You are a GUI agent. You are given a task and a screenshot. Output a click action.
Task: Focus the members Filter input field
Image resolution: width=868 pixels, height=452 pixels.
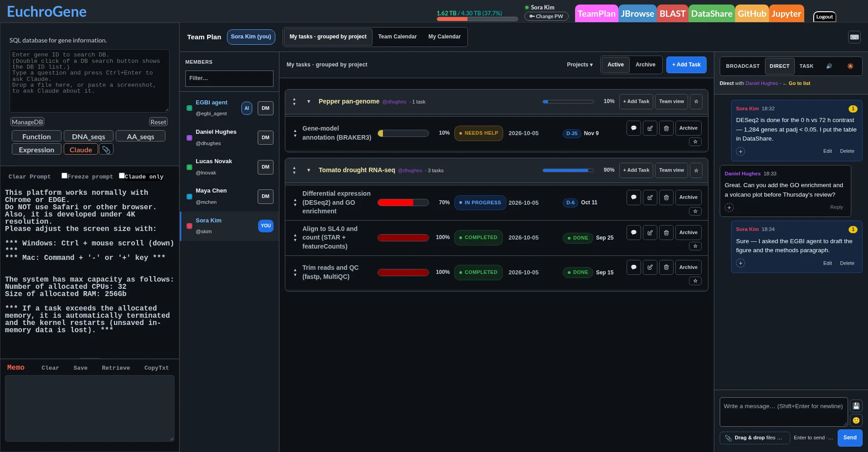coord(229,79)
